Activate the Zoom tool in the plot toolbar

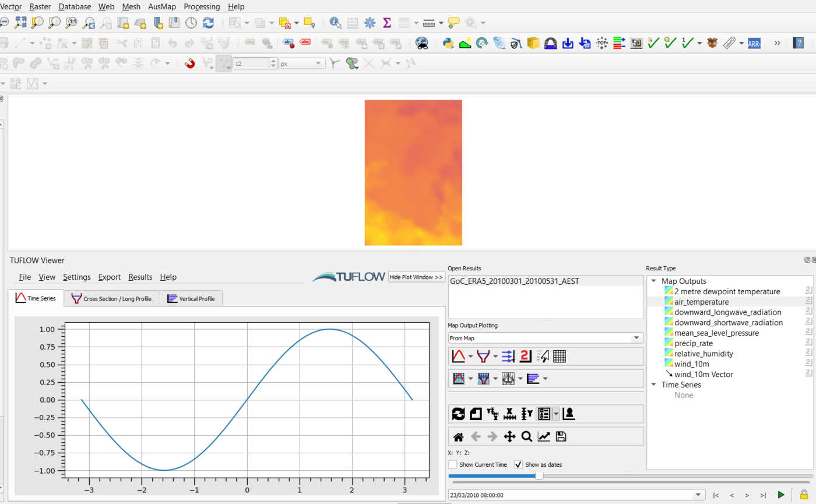click(x=527, y=436)
